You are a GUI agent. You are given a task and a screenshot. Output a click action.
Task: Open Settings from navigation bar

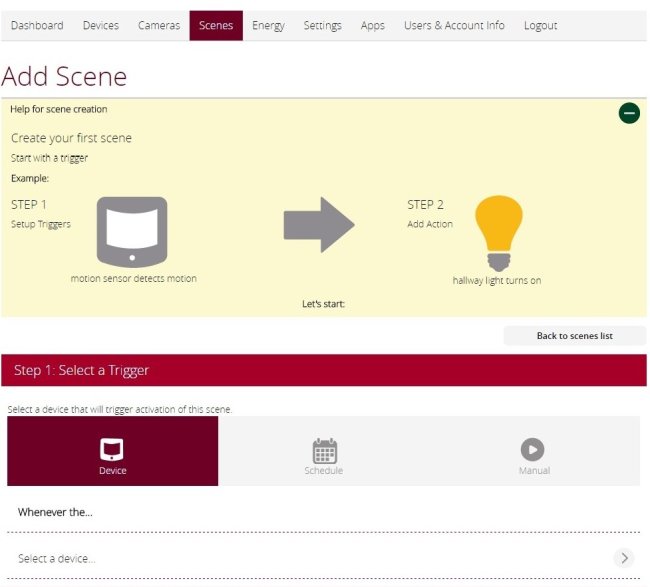pos(322,26)
